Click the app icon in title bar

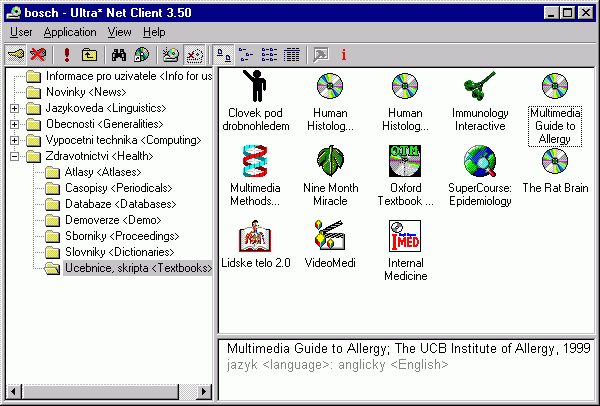[x=13, y=13]
